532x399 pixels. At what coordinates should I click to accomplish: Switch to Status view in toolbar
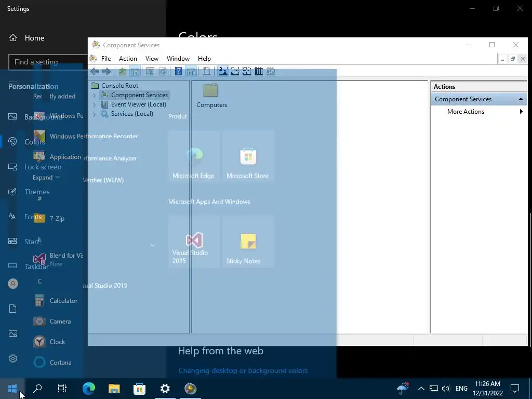(270, 71)
